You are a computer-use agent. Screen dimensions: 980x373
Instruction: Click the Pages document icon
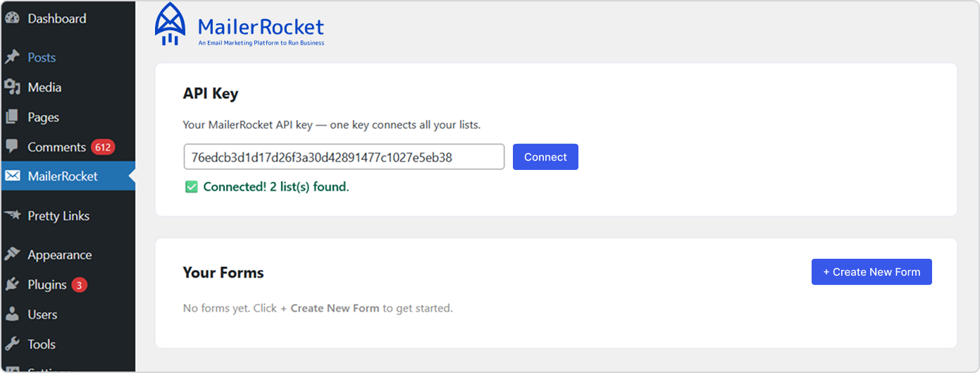[x=12, y=117]
